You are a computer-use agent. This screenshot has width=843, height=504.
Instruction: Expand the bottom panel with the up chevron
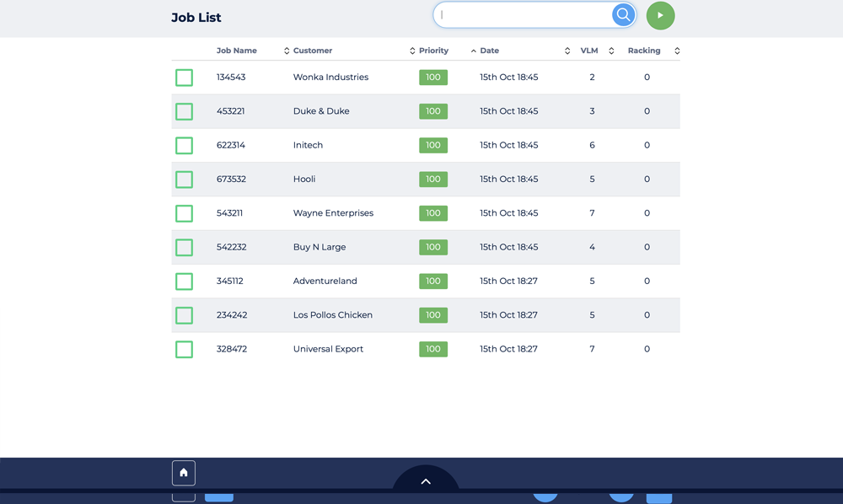(x=426, y=481)
